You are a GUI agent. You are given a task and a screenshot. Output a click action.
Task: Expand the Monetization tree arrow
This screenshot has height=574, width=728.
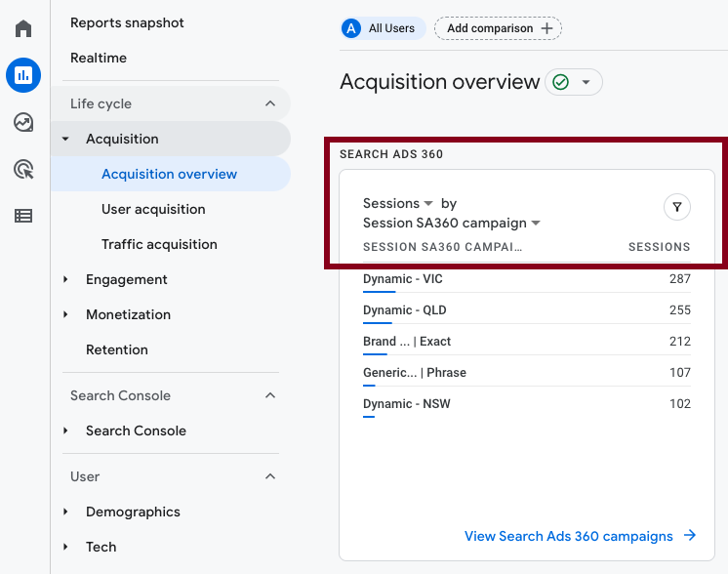pyautogui.click(x=65, y=314)
